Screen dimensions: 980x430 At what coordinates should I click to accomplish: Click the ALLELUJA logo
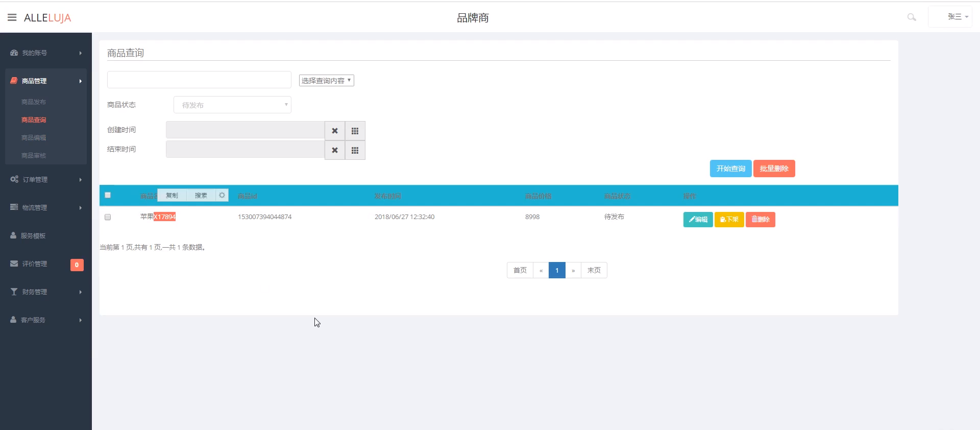tap(47, 18)
